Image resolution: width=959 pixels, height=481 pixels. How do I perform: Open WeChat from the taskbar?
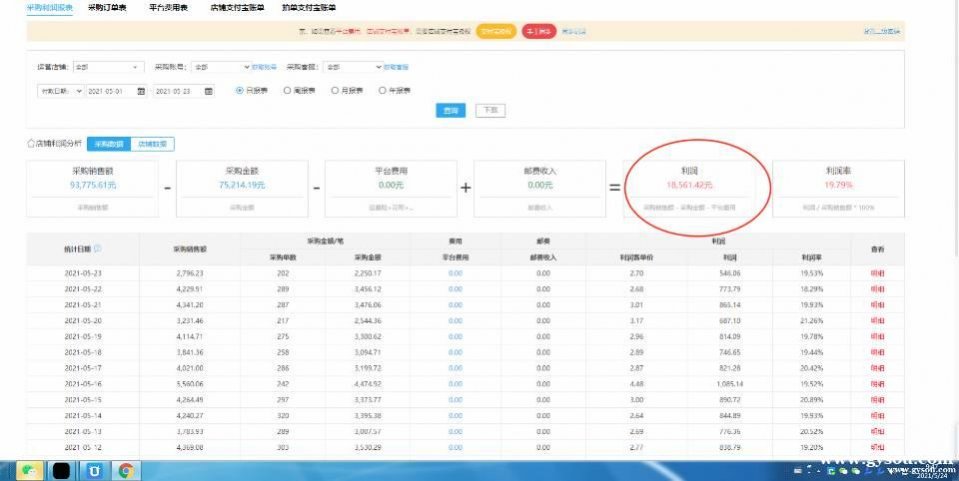(x=29, y=471)
